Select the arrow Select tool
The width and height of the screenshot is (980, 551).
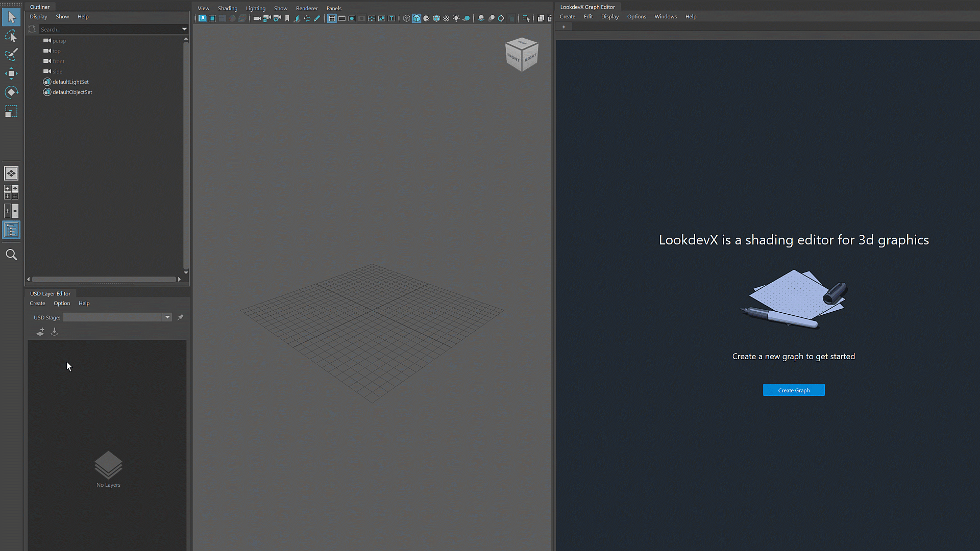(11, 17)
